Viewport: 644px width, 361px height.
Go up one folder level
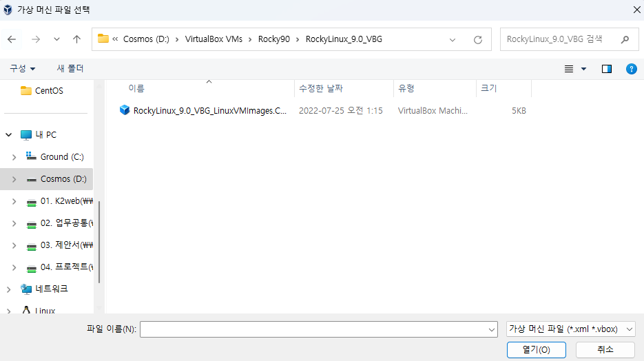pyautogui.click(x=77, y=39)
